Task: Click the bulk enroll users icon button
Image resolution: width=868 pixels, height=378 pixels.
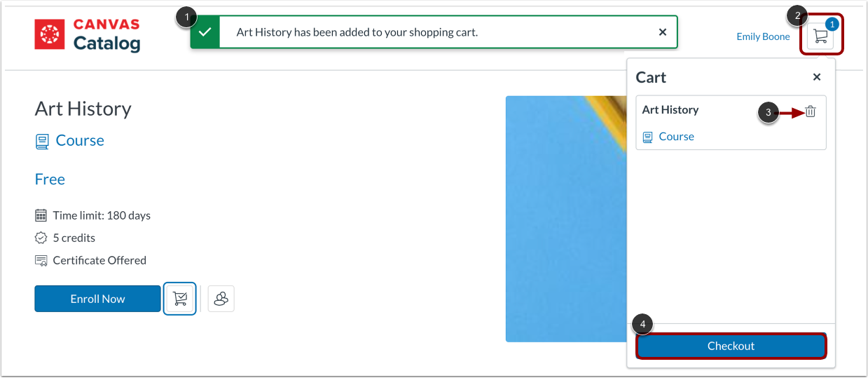Action: 221,299
